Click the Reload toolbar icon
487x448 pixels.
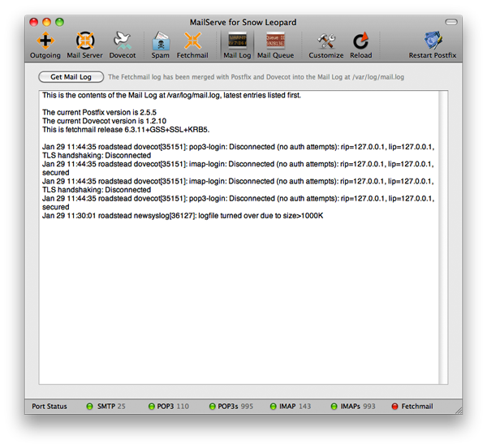(x=361, y=45)
